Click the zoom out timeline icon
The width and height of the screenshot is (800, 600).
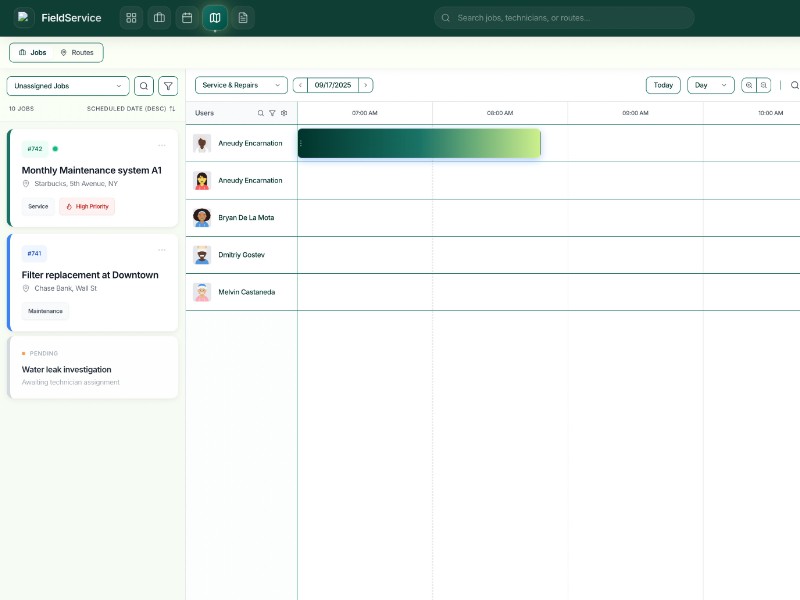click(764, 86)
